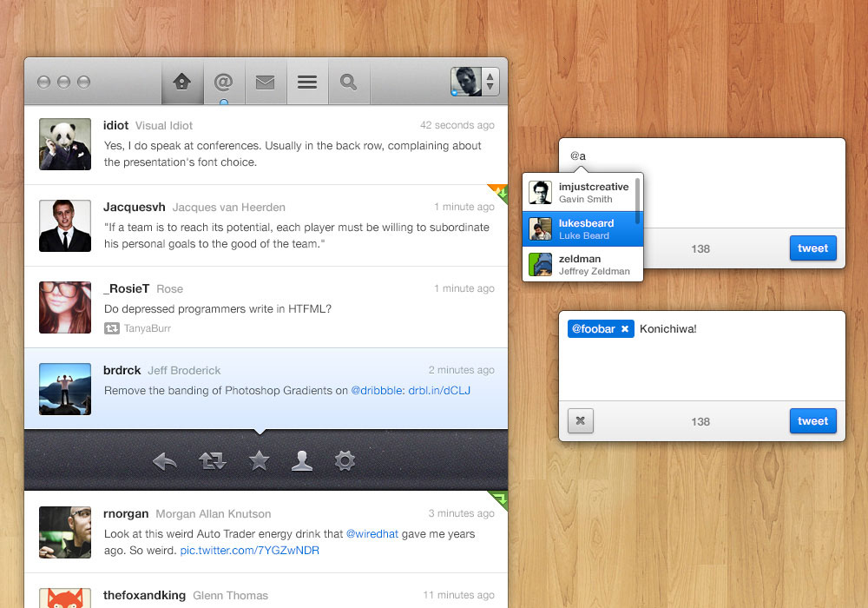
Task: View user profile via person icon
Action: [x=302, y=460]
